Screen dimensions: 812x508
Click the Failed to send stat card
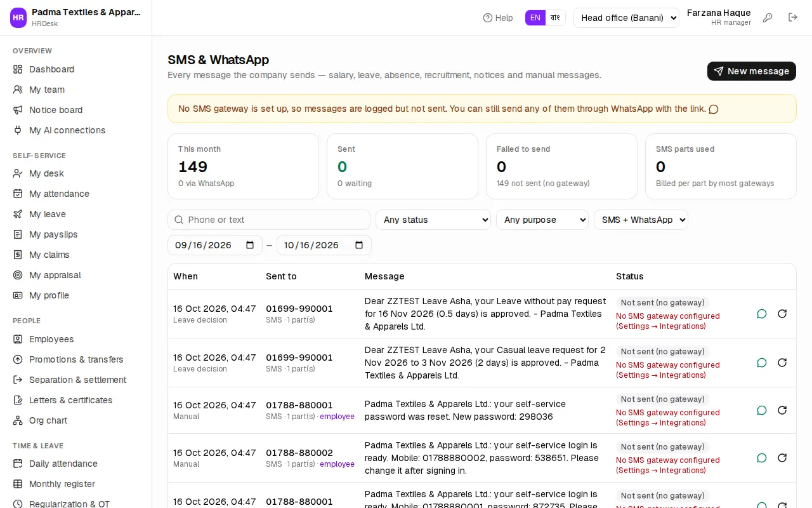561,166
